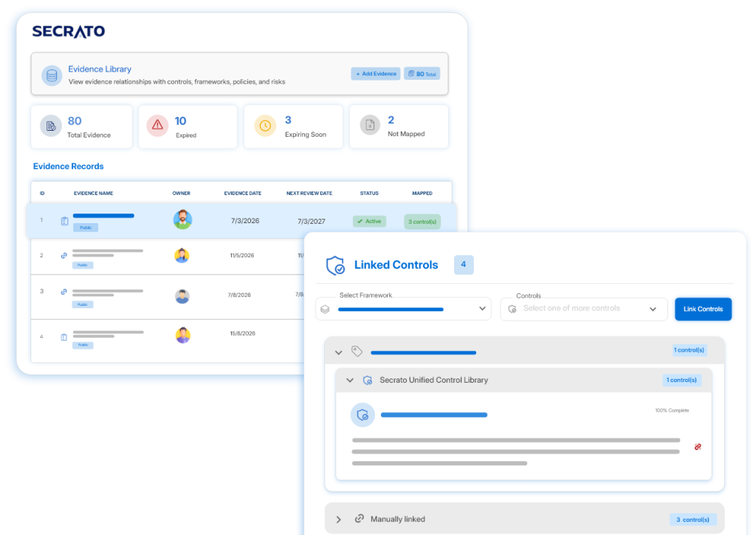The image size is (756, 535).
Task: Collapse the top framework group chevron
Action: [x=338, y=352]
